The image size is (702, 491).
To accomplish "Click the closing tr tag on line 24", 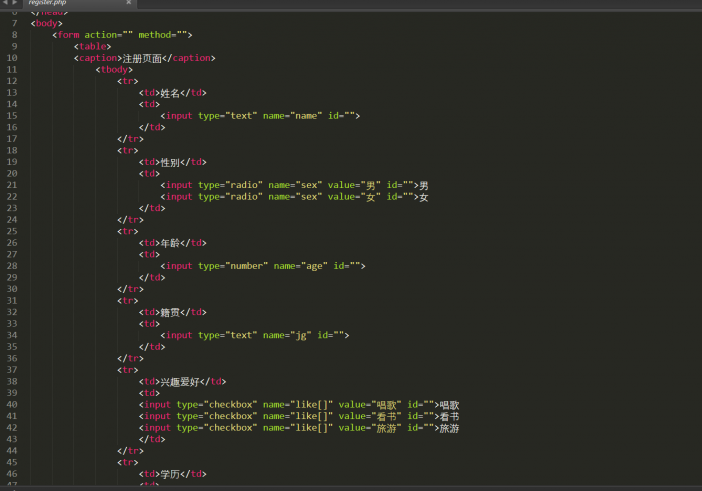I will point(130,220).
